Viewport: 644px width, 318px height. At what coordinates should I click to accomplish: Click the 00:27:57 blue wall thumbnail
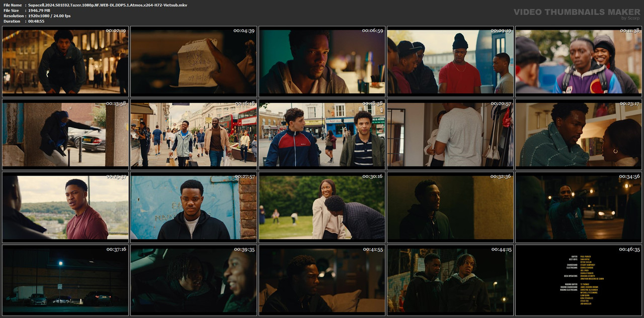(194, 207)
